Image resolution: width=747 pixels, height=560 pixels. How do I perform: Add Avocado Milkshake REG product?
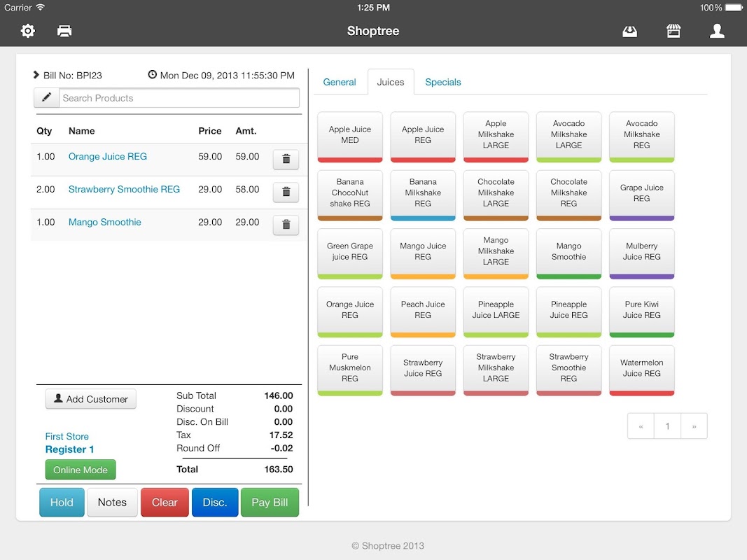click(x=642, y=136)
